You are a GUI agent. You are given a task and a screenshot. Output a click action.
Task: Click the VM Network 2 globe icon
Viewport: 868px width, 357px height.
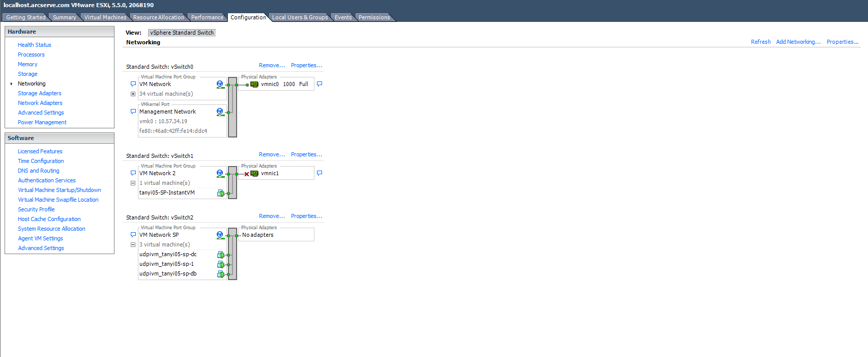220,174
